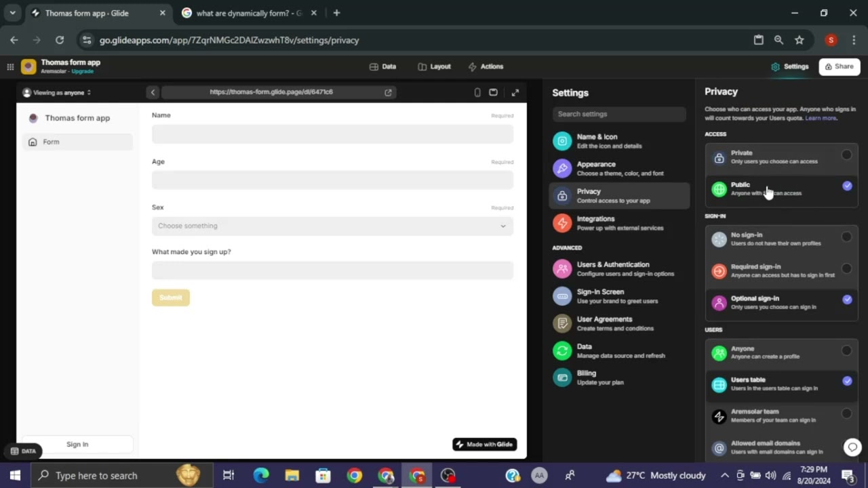Open the DATA button at bottom left
868x488 pixels.
pyautogui.click(x=23, y=451)
